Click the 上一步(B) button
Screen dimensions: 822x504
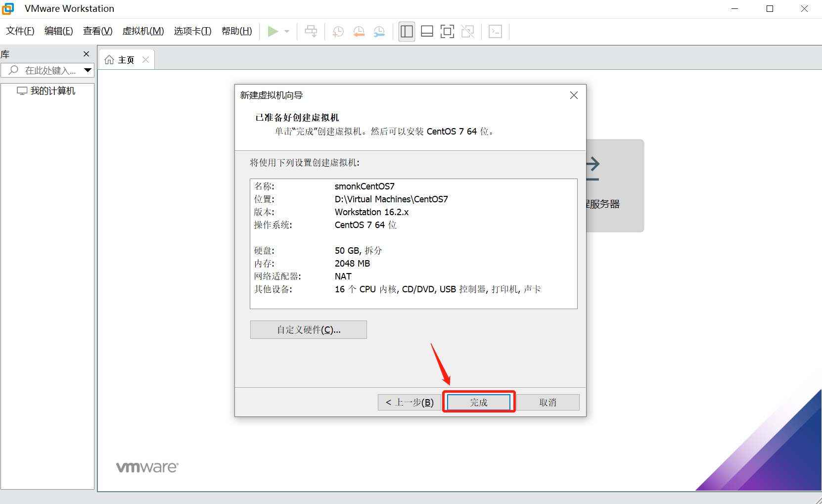point(409,402)
